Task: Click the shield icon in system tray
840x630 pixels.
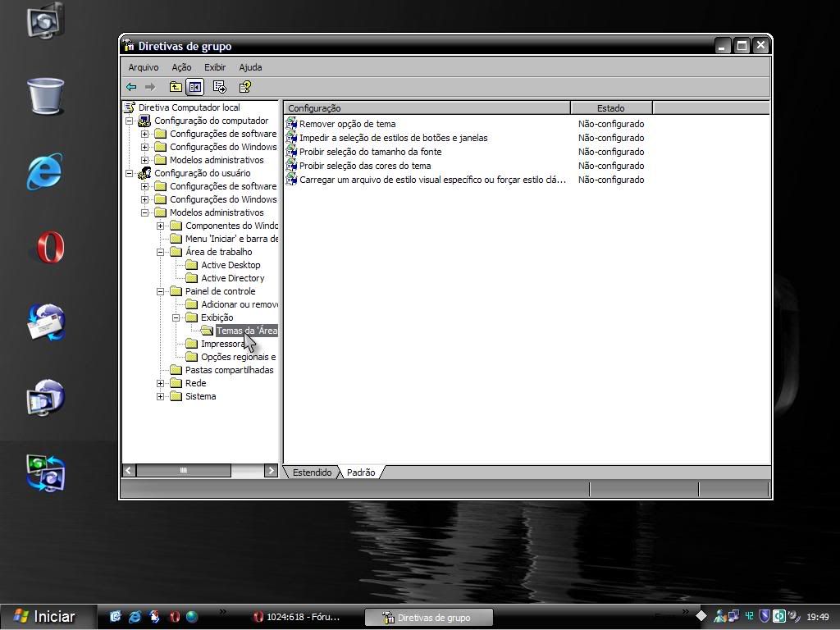Action: click(765, 617)
